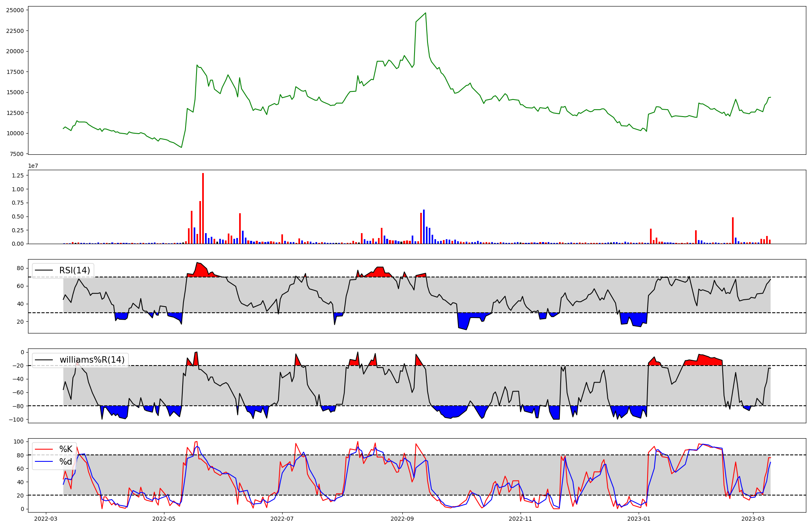
Task: Click the 2023-01 x-axis tick label
Action: tap(639, 519)
